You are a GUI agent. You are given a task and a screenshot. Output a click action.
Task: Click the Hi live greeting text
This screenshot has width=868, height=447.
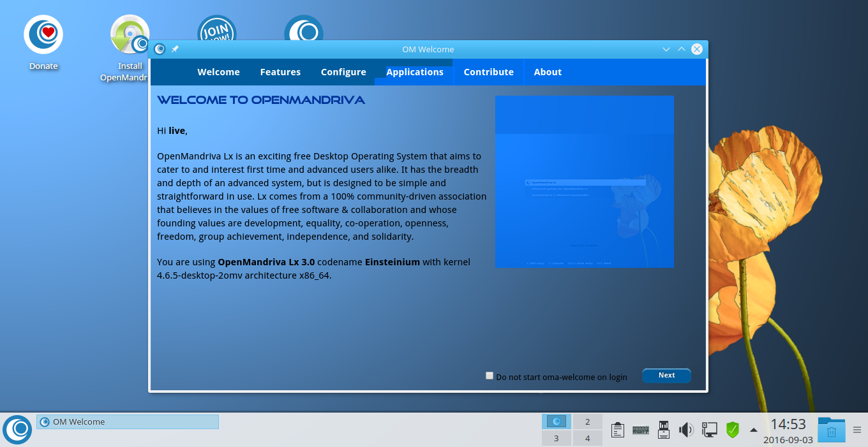click(172, 131)
